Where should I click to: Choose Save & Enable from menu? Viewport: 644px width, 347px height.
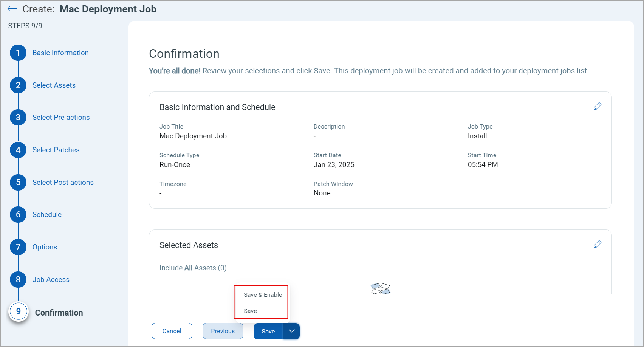click(x=263, y=295)
